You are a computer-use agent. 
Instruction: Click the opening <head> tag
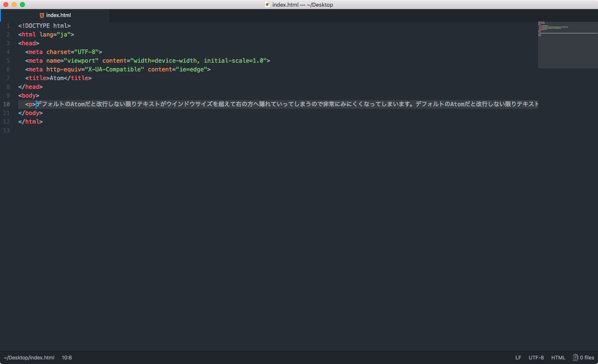29,43
